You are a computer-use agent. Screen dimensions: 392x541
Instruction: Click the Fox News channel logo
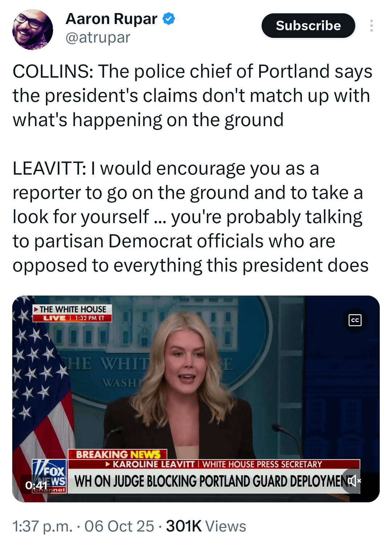point(49,476)
